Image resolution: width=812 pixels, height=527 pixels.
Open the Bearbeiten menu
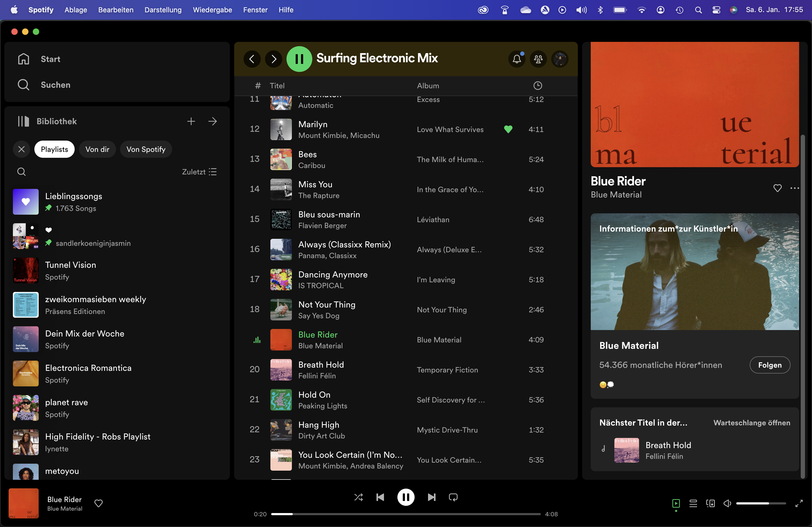coord(116,10)
